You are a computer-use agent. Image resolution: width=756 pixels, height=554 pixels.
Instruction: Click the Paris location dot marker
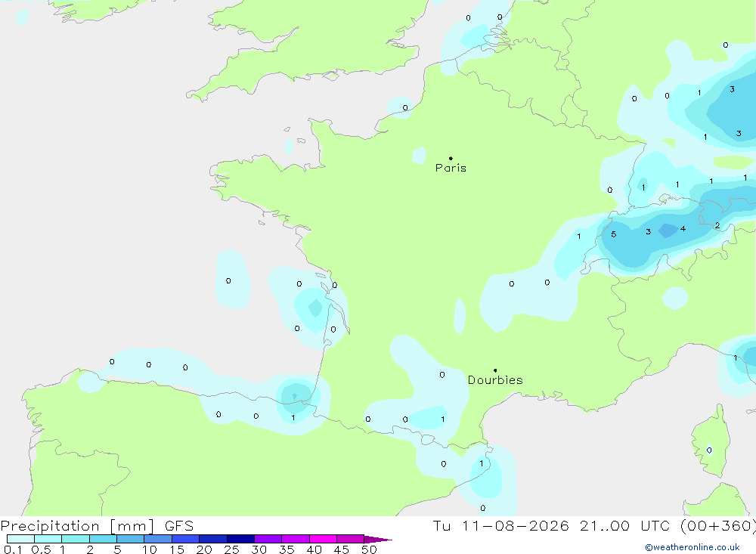451,158
